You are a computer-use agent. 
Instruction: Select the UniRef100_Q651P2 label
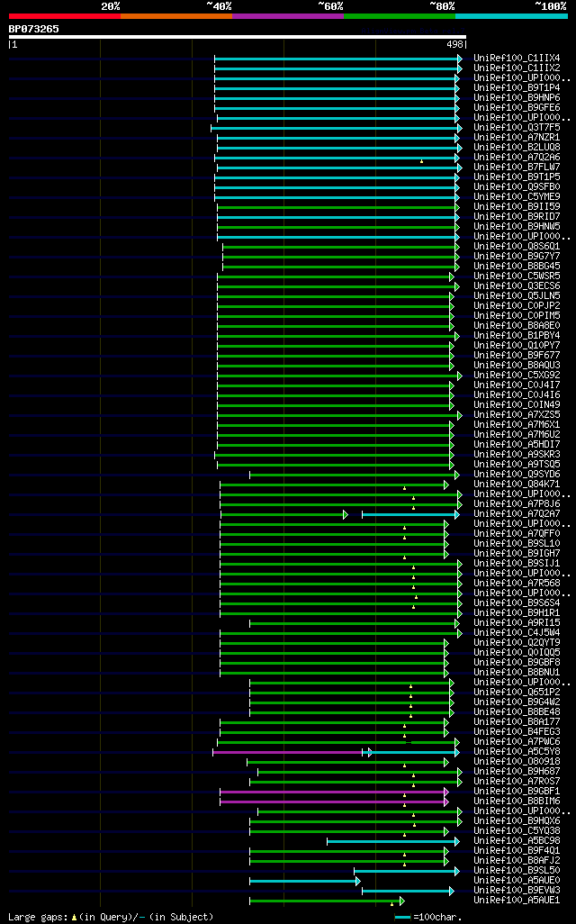[x=517, y=693]
